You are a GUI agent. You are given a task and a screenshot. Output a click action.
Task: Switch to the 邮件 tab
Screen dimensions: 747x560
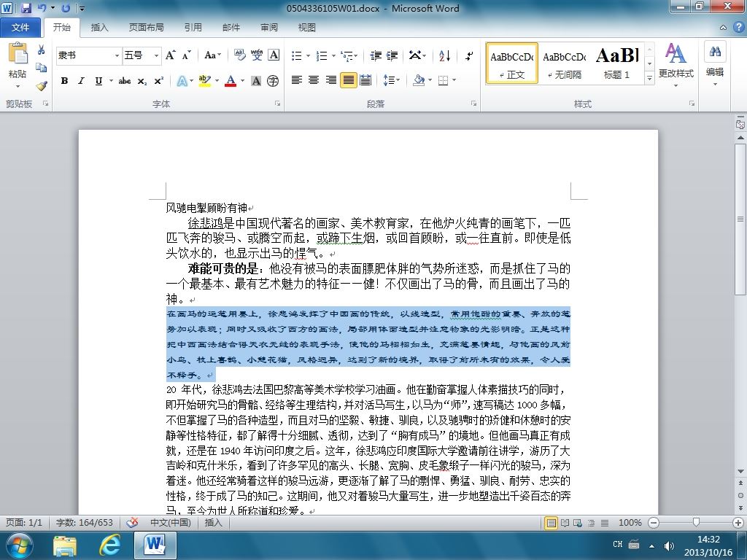[231, 28]
